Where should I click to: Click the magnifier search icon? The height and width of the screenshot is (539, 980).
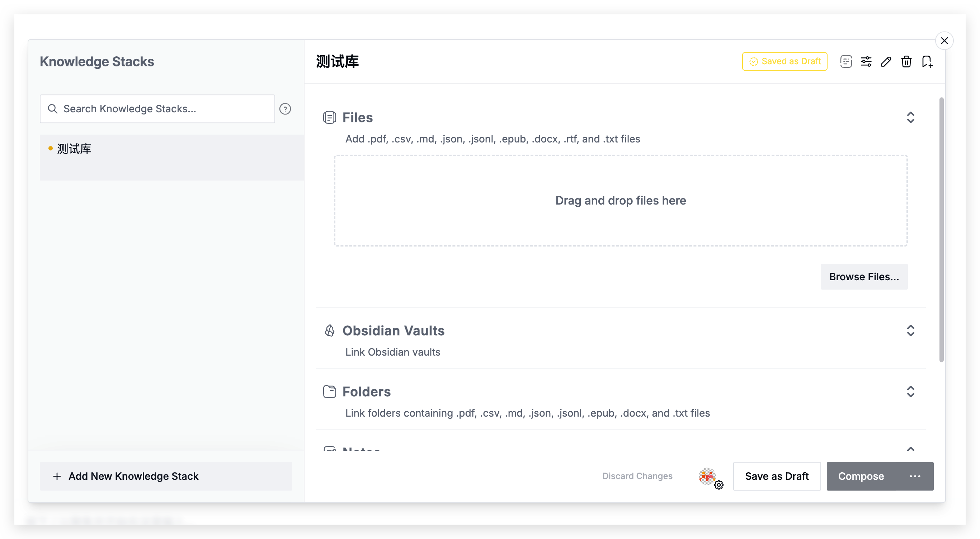pyautogui.click(x=52, y=109)
